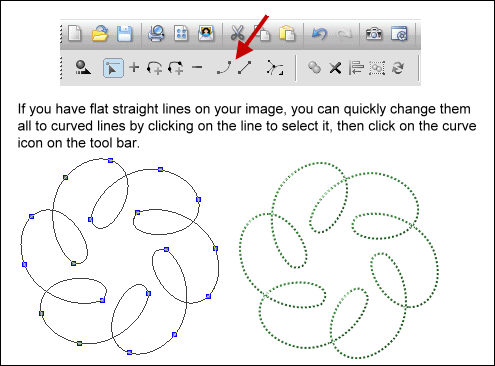This screenshot has height=366, width=495.
Task: Open print preview icon
Action: [x=156, y=34]
